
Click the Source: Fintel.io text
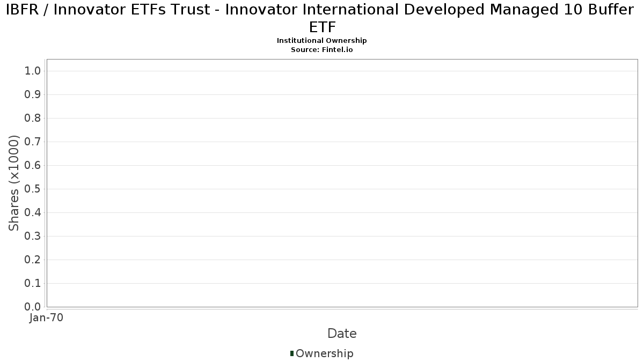click(322, 49)
